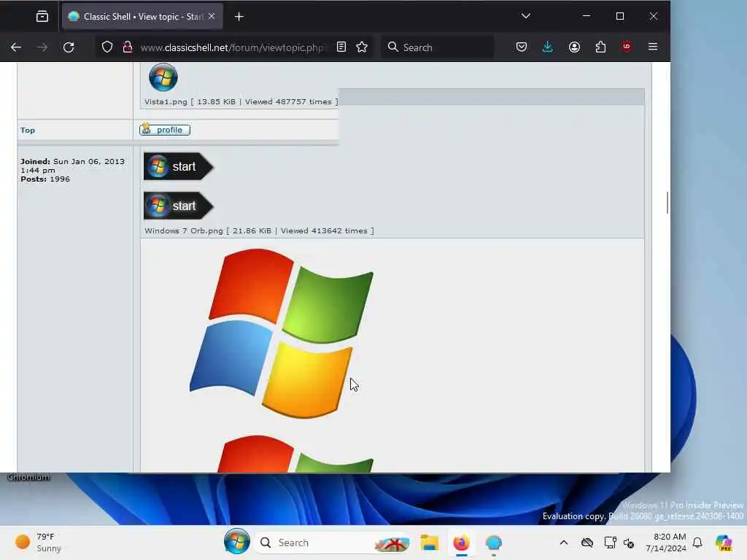
Task: Go back to previous page
Action: (16, 47)
